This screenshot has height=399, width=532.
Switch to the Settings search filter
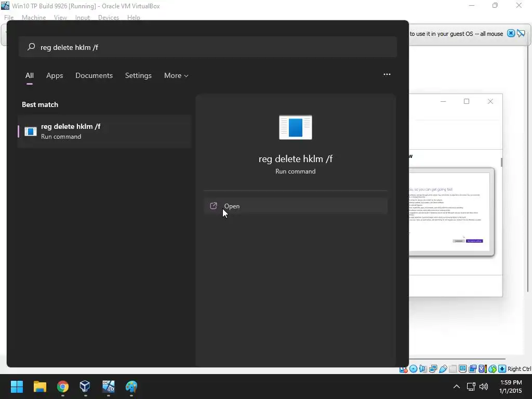[138, 75]
